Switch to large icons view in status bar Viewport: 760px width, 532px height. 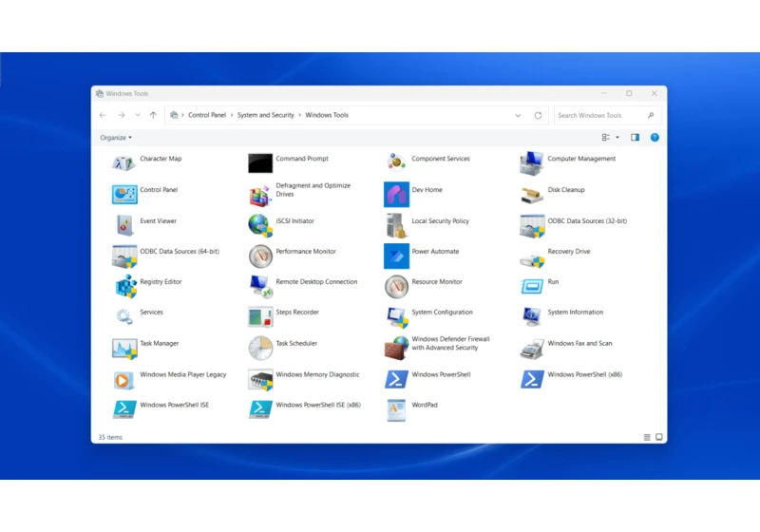click(x=658, y=437)
